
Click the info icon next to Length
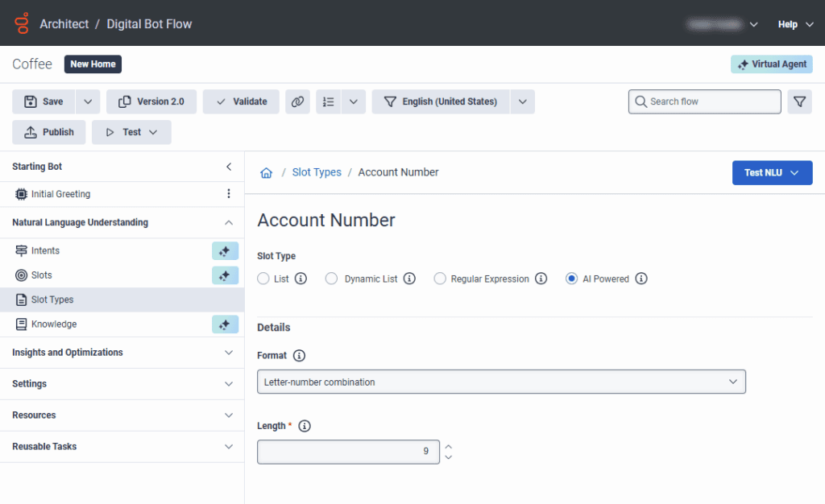pyautogui.click(x=305, y=426)
